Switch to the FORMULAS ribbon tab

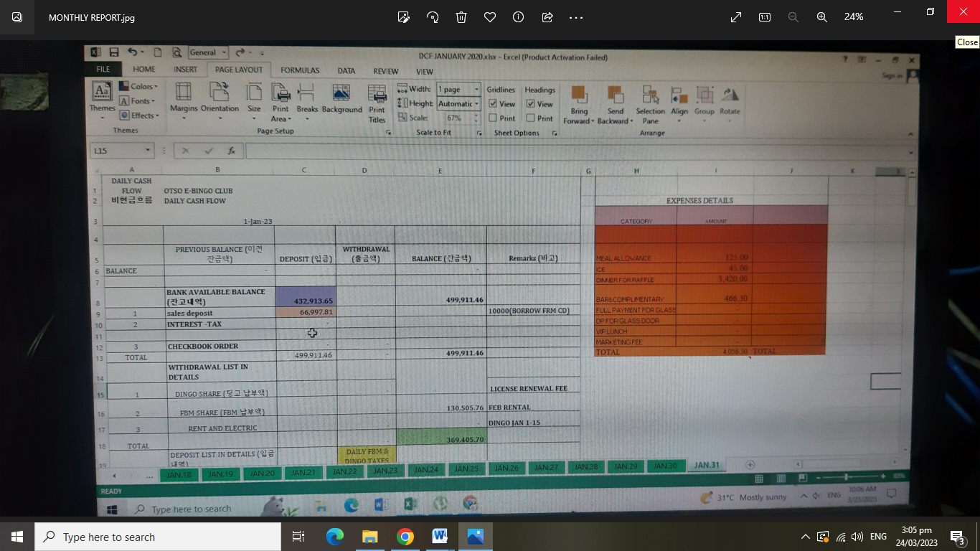[x=300, y=70]
